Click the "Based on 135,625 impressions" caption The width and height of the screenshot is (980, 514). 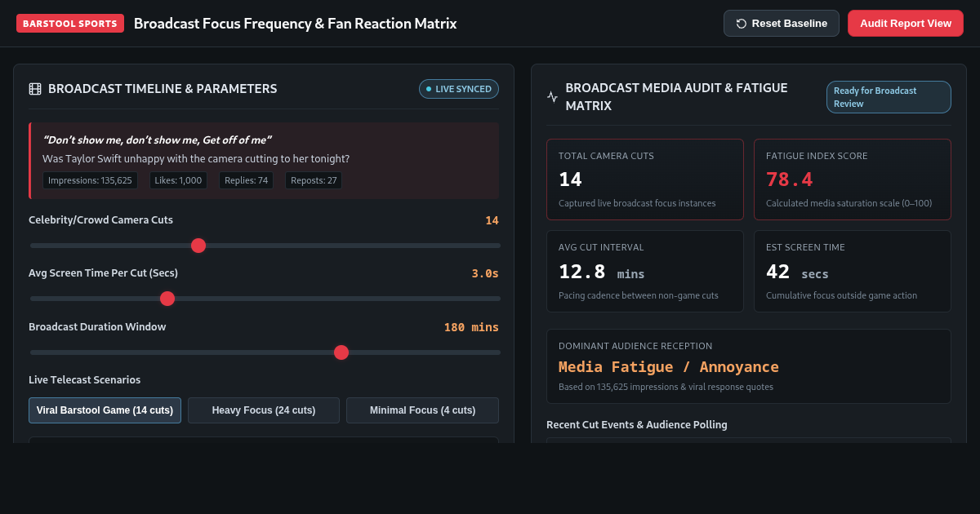point(666,387)
